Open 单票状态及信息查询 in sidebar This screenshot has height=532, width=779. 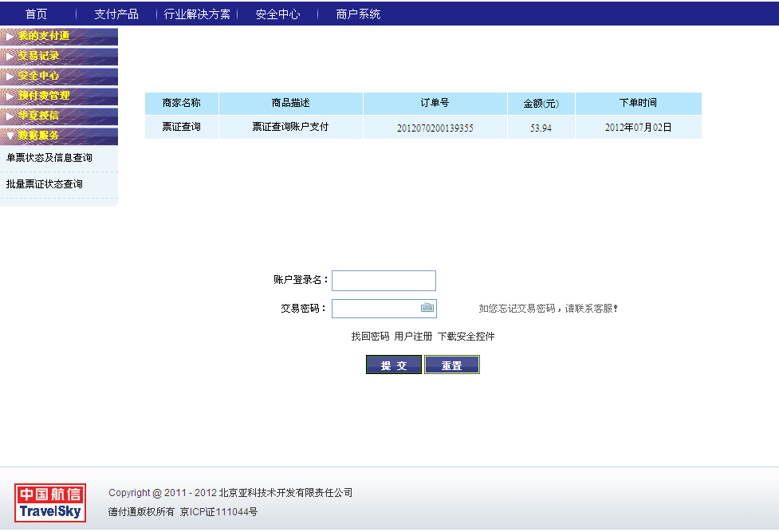point(49,158)
